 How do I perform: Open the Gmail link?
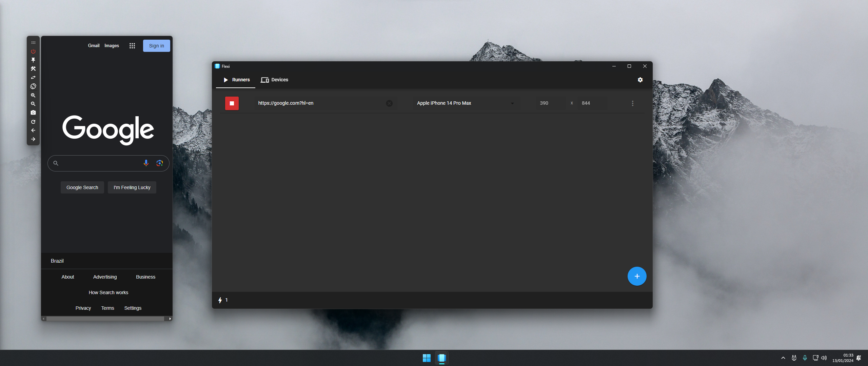pos(94,46)
